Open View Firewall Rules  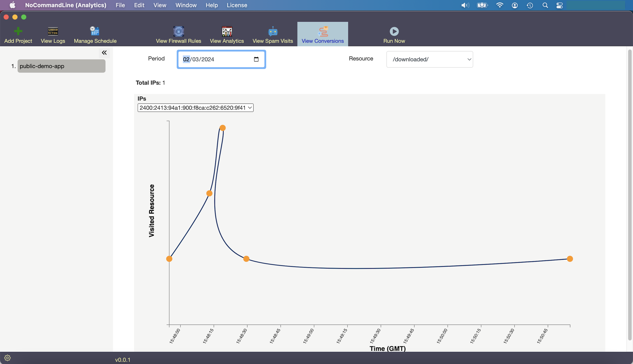click(178, 35)
